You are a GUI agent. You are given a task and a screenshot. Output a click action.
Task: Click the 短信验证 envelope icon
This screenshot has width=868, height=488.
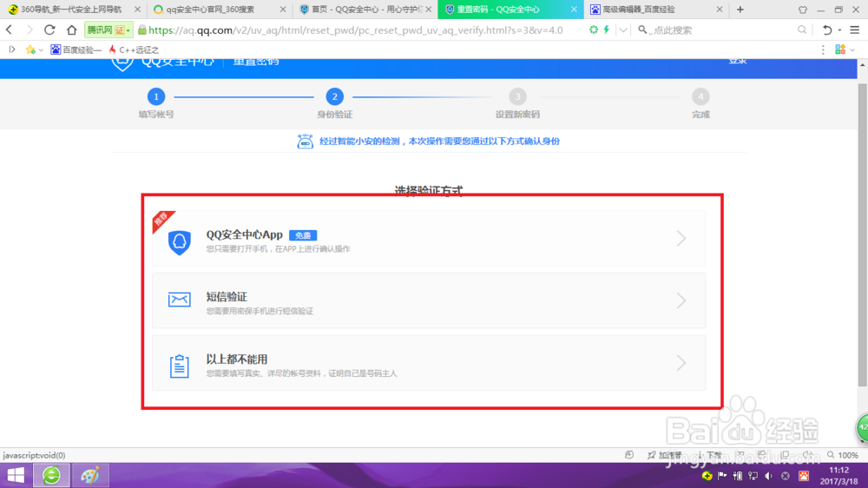(180, 300)
